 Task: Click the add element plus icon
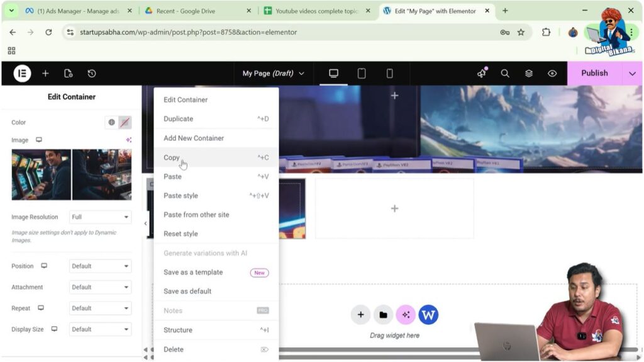tap(45, 73)
